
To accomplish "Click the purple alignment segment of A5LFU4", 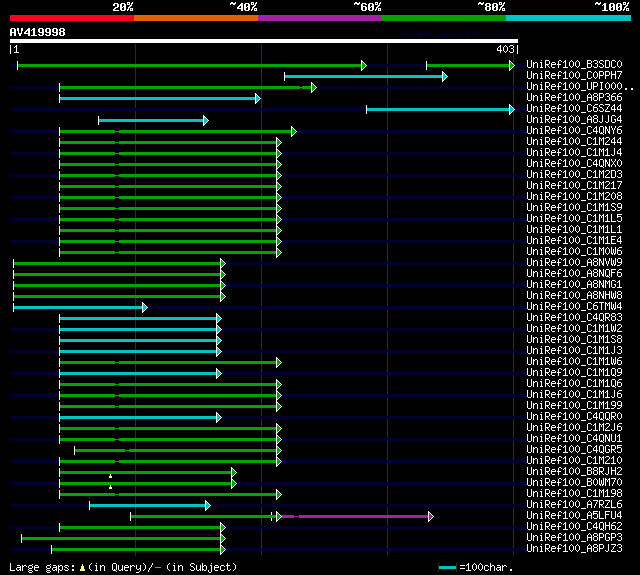I will pyautogui.click(x=355, y=517).
